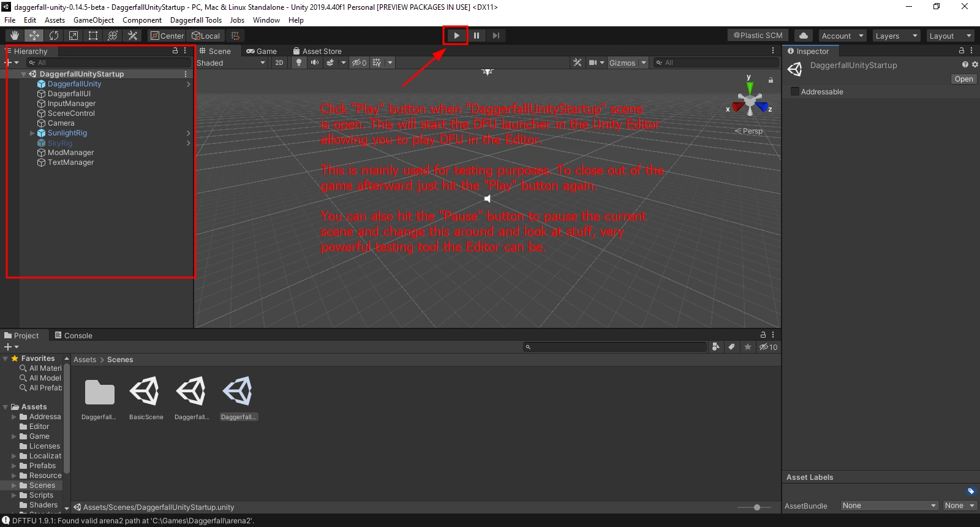The image size is (980, 527).
Task: Select the combined Transform tool
Action: point(113,36)
